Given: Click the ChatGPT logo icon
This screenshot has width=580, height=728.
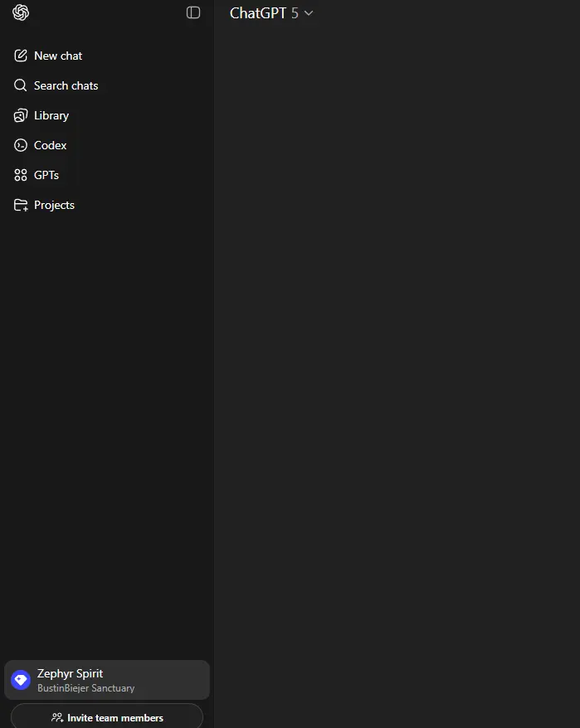Looking at the screenshot, I should pos(21,12).
